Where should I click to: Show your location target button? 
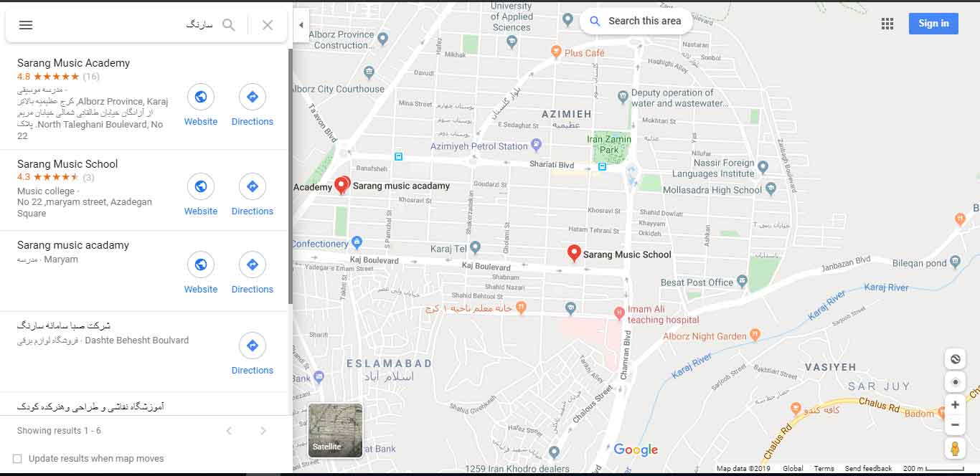click(955, 382)
